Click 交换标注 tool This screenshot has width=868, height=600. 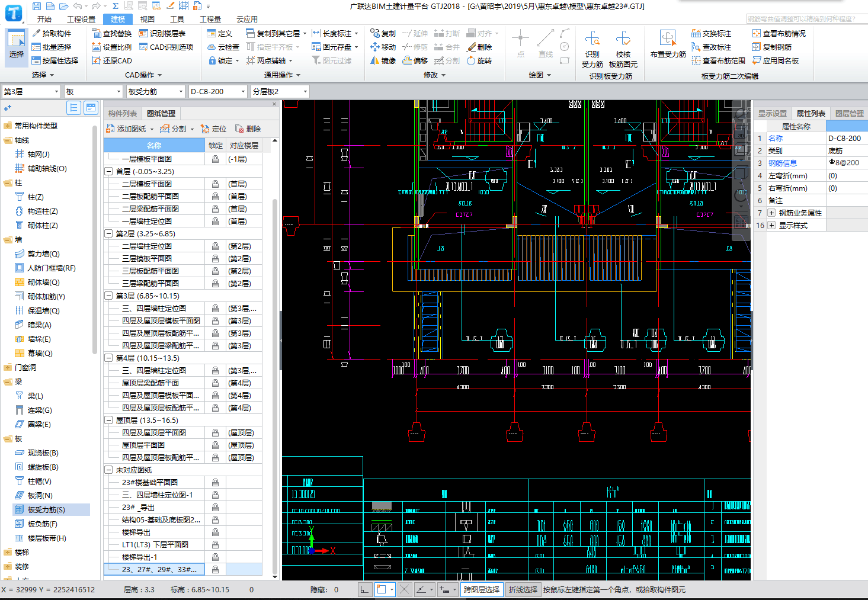tap(711, 33)
